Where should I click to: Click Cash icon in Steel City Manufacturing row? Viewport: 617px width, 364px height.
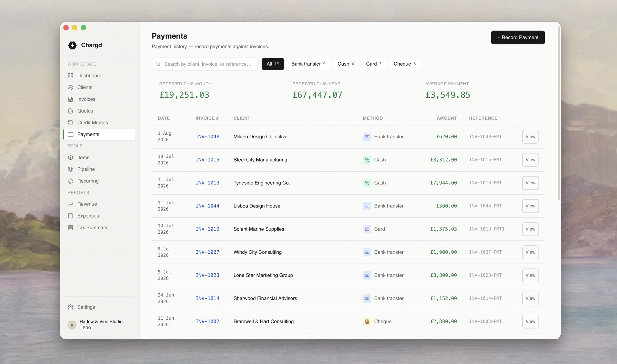367,160
